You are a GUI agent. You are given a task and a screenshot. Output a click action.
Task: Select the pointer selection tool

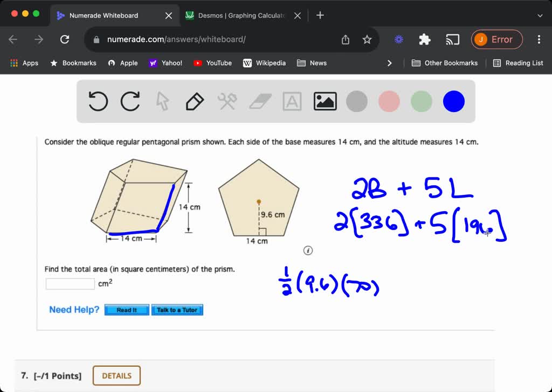tap(162, 101)
